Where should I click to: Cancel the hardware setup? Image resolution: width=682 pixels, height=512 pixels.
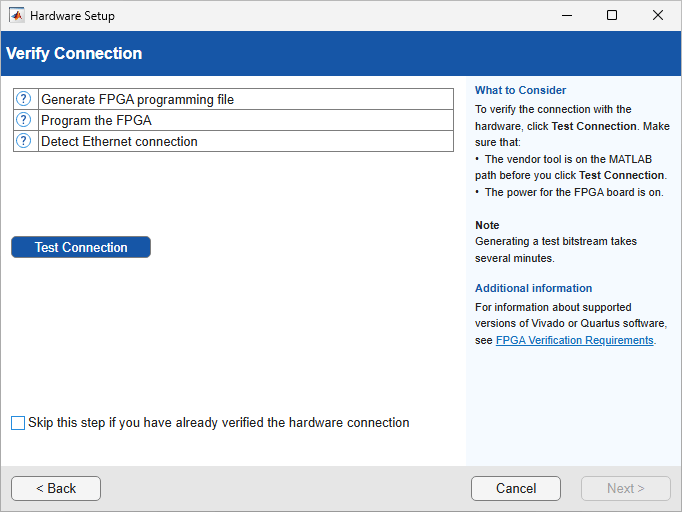tap(516, 489)
